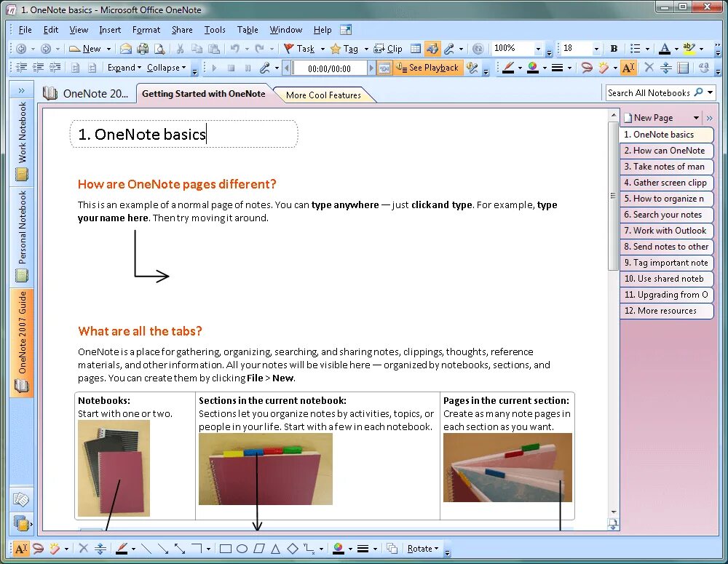Screen dimensions: 728x564
Task: Click the Copy icon
Action: coord(197,49)
